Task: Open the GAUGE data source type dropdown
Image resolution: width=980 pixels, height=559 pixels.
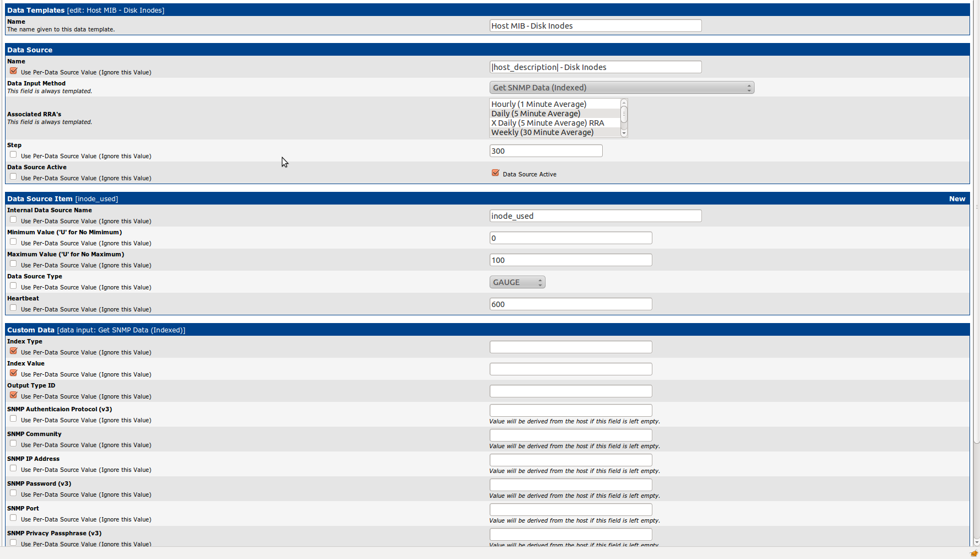Action: pos(517,282)
